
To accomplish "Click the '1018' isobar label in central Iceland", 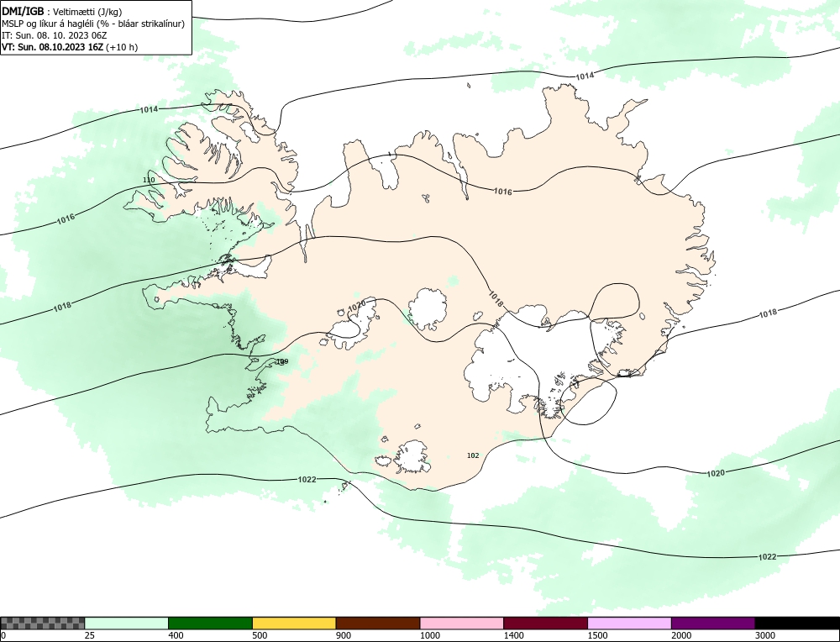I will (x=496, y=298).
